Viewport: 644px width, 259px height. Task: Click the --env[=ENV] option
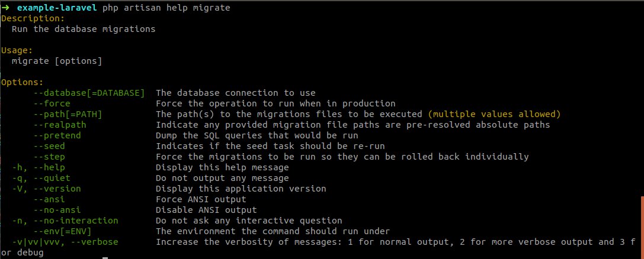pyautogui.click(x=63, y=231)
